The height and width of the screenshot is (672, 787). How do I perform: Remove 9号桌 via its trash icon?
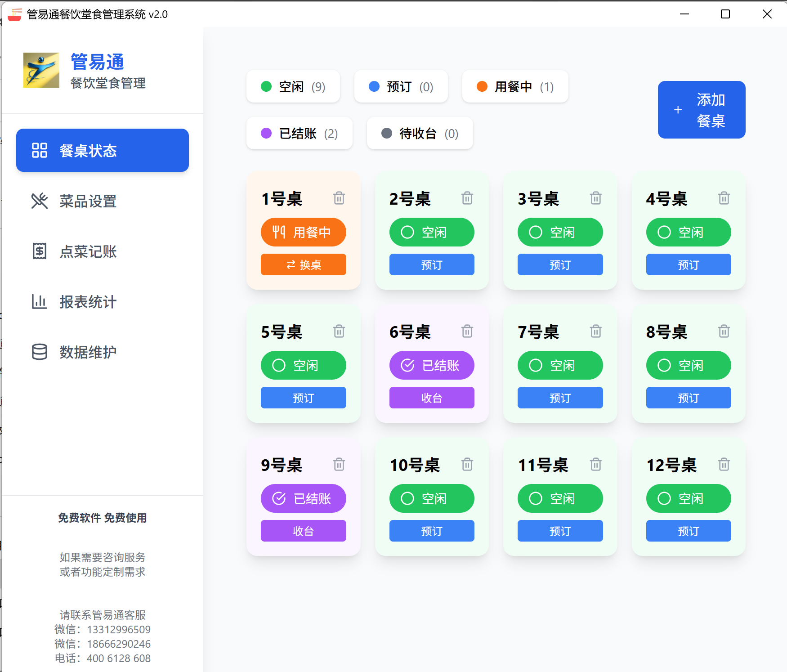pos(339,464)
